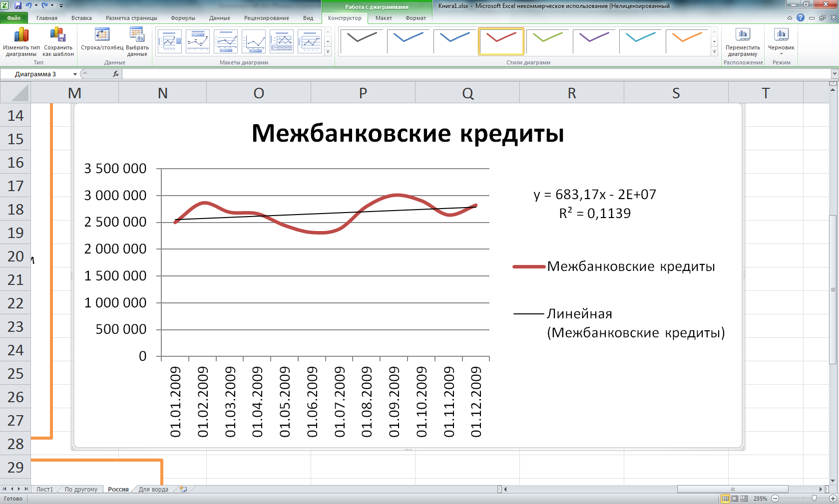Select the orange chart style swatch

[687, 41]
